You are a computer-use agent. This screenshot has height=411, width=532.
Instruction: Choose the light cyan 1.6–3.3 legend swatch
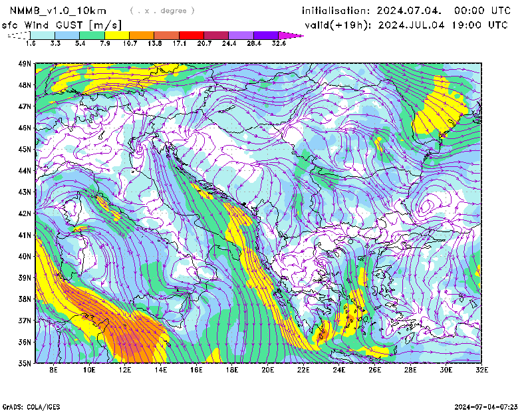[43, 35]
